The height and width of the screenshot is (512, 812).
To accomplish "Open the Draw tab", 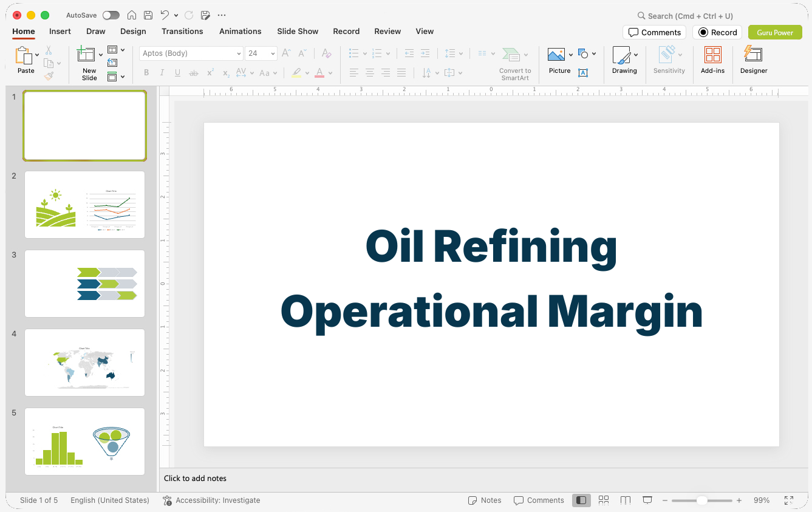I will [96, 32].
